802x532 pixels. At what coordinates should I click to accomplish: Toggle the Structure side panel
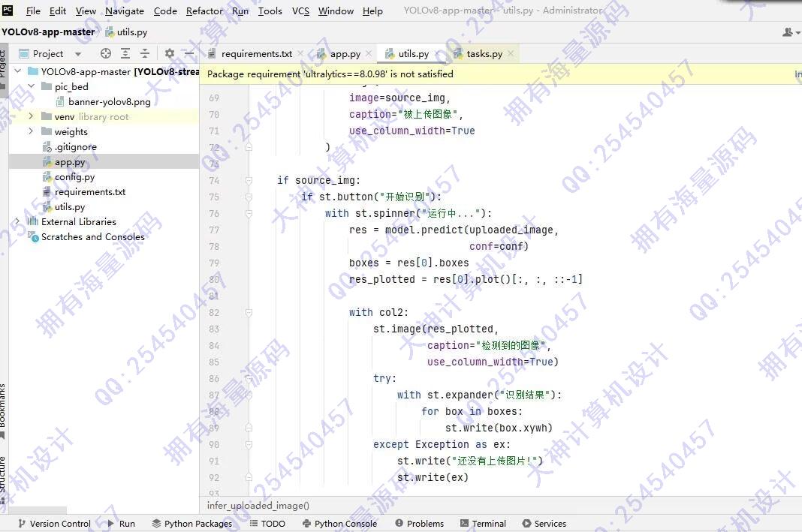tap(3, 474)
